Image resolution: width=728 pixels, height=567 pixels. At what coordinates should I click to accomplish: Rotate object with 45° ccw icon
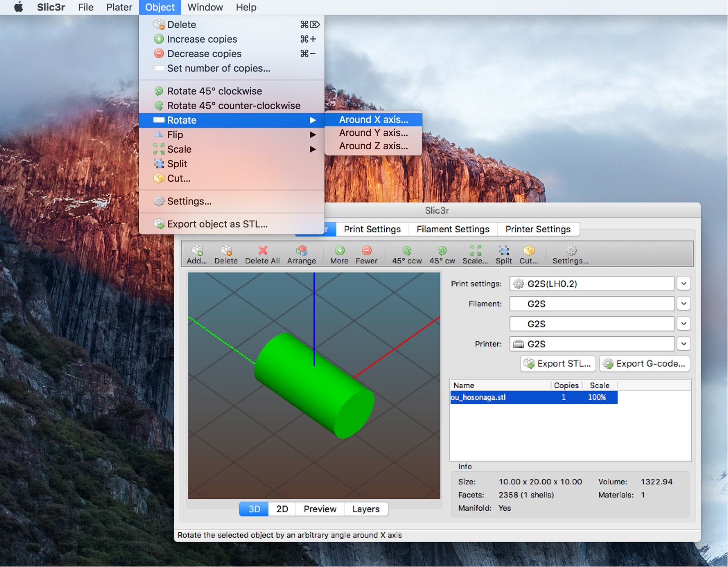click(407, 254)
